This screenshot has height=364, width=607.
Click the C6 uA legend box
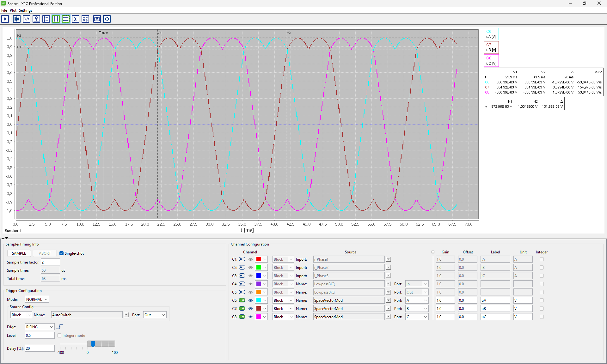pos(491,34)
